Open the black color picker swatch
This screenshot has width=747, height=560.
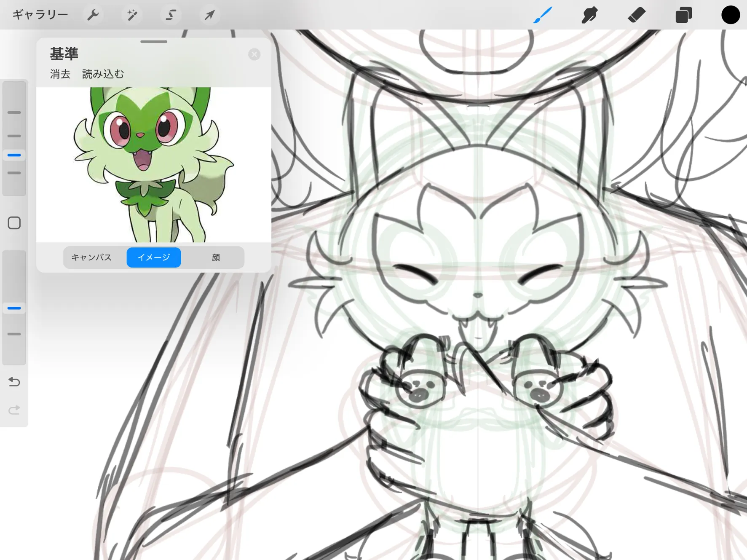[731, 15]
